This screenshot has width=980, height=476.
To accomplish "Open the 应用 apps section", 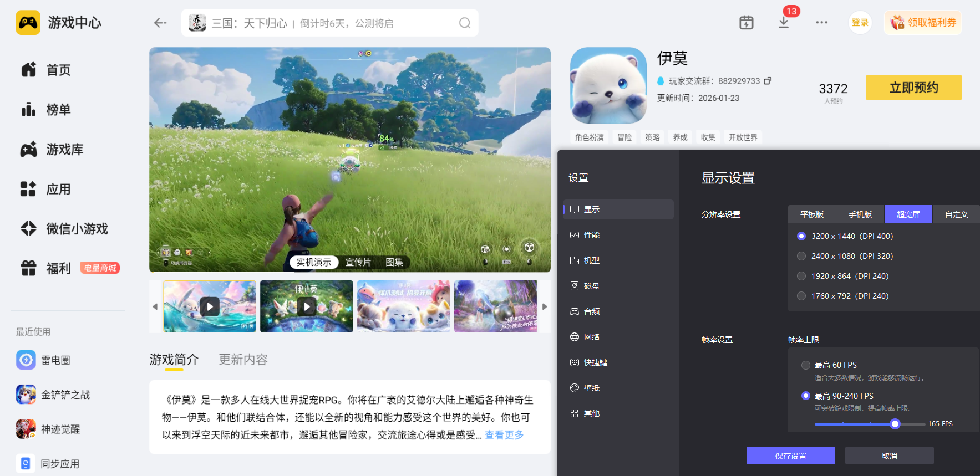I will [x=46, y=190].
